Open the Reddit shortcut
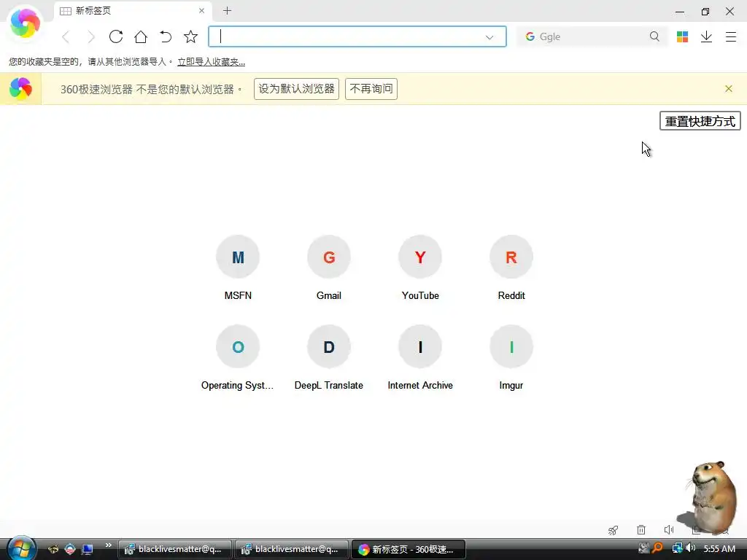The image size is (747, 560). [x=511, y=268]
